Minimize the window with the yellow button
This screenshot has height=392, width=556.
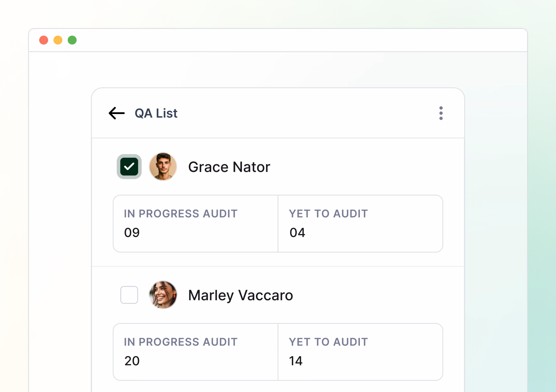[58, 40]
